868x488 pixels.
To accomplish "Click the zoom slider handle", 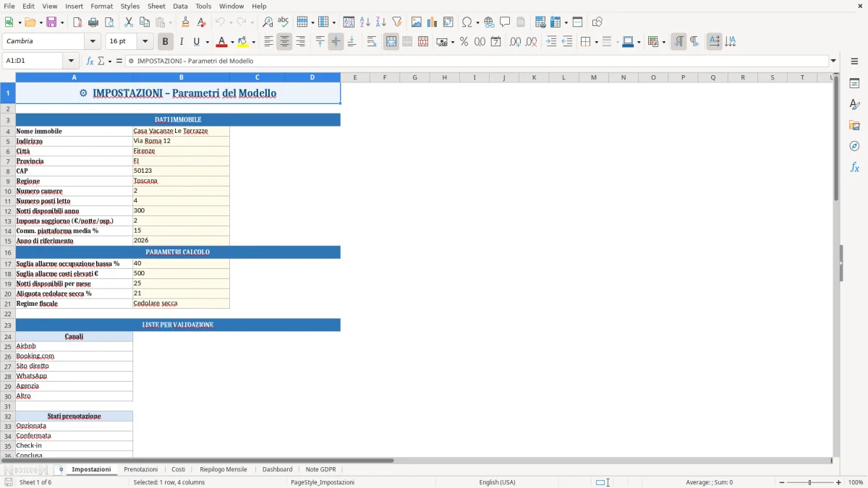I will (810, 482).
